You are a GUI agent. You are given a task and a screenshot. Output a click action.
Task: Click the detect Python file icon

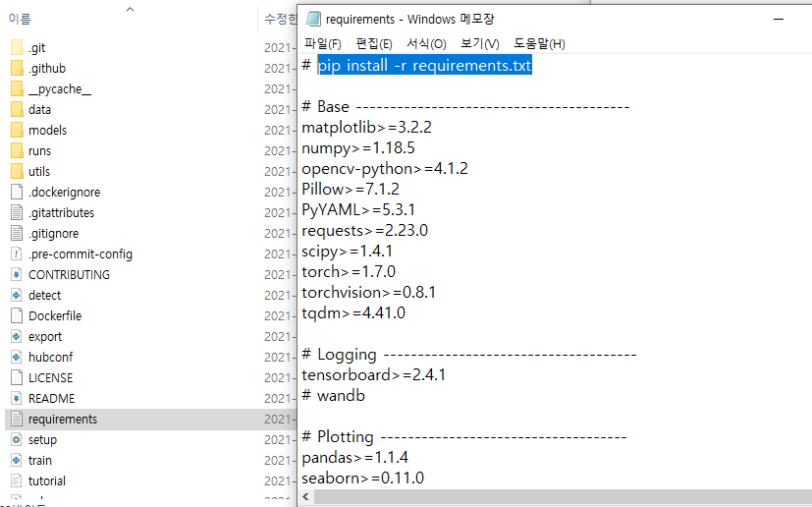pyautogui.click(x=17, y=296)
